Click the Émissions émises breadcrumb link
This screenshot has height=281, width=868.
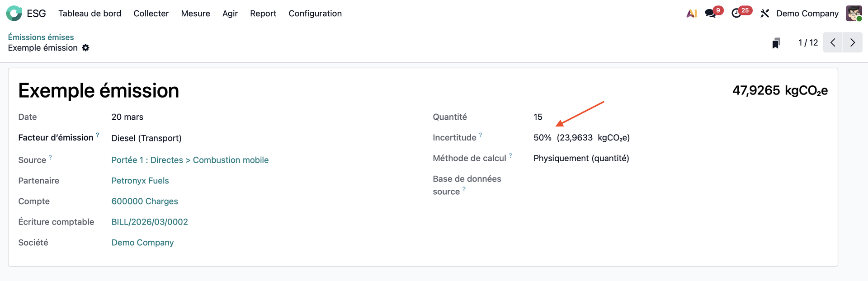[x=41, y=37]
